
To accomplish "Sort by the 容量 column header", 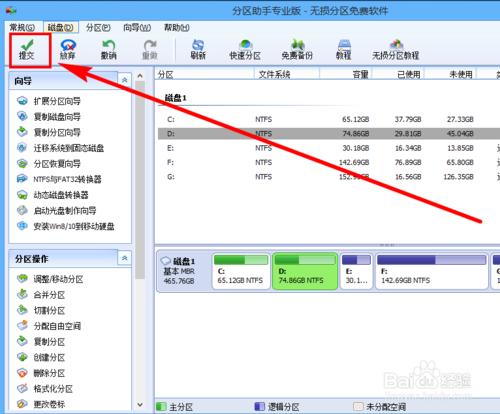I will click(x=346, y=74).
